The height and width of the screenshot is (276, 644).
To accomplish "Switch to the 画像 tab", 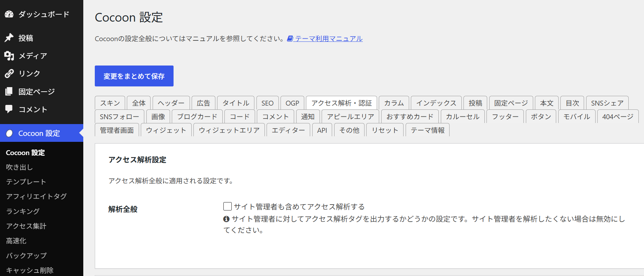I will (x=158, y=116).
